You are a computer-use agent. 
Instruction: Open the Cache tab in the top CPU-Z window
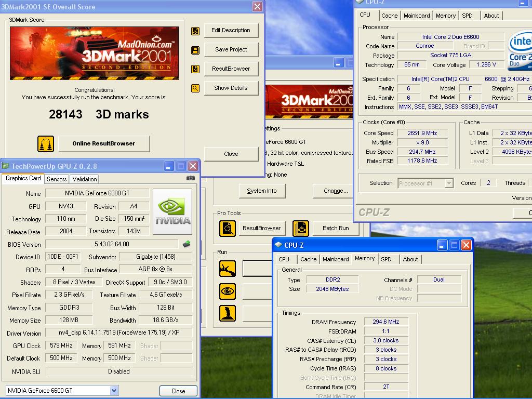tap(390, 16)
